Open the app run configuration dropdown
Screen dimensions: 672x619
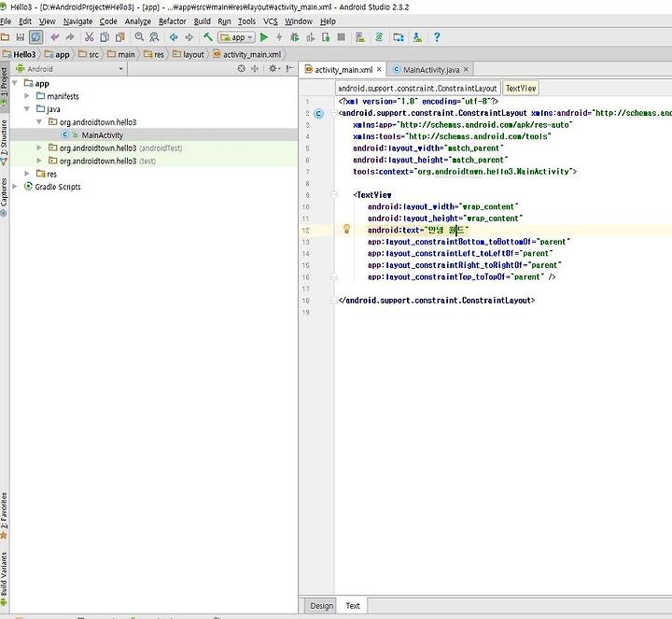tap(236, 37)
